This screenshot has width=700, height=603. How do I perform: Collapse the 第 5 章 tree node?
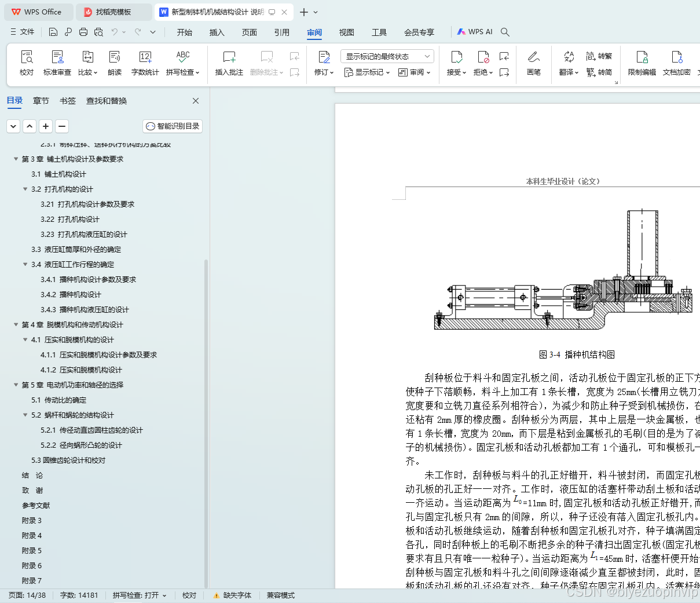click(x=16, y=385)
